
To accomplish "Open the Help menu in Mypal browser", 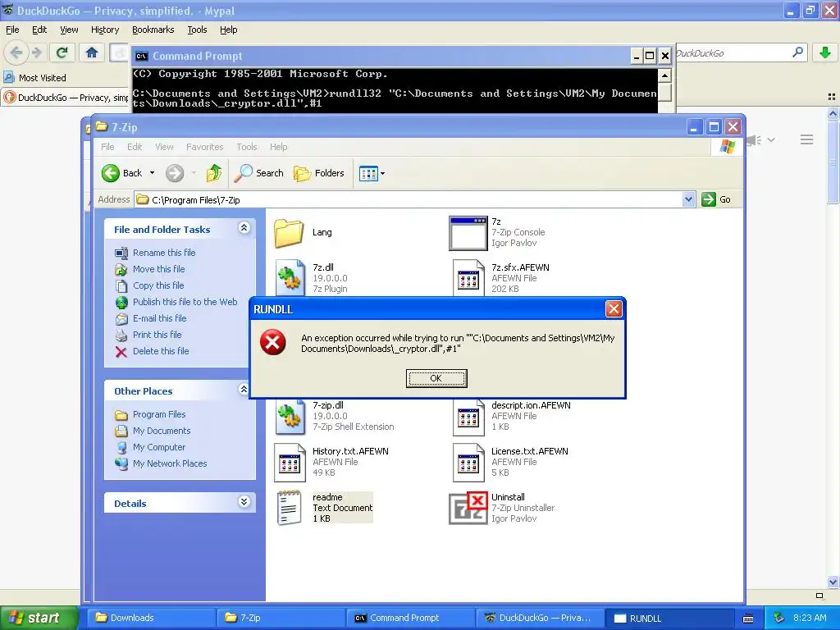I will pyautogui.click(x=229, y=30).
